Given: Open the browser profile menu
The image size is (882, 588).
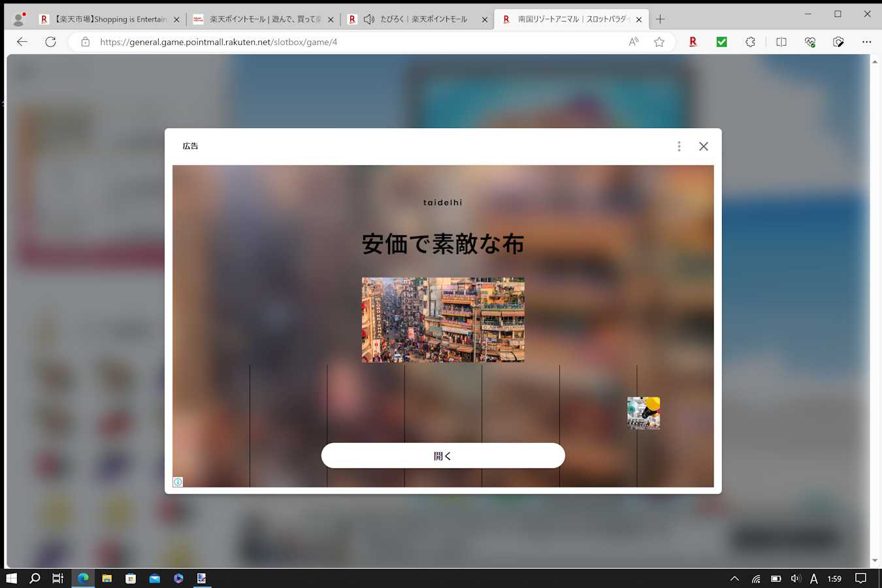Looking at the screenshot, I should point(19,20).
